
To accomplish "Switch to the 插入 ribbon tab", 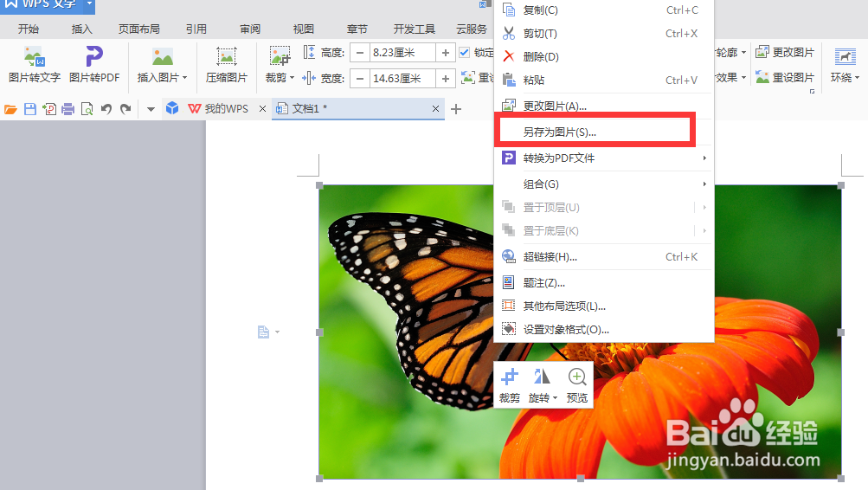I will [81, 29].
